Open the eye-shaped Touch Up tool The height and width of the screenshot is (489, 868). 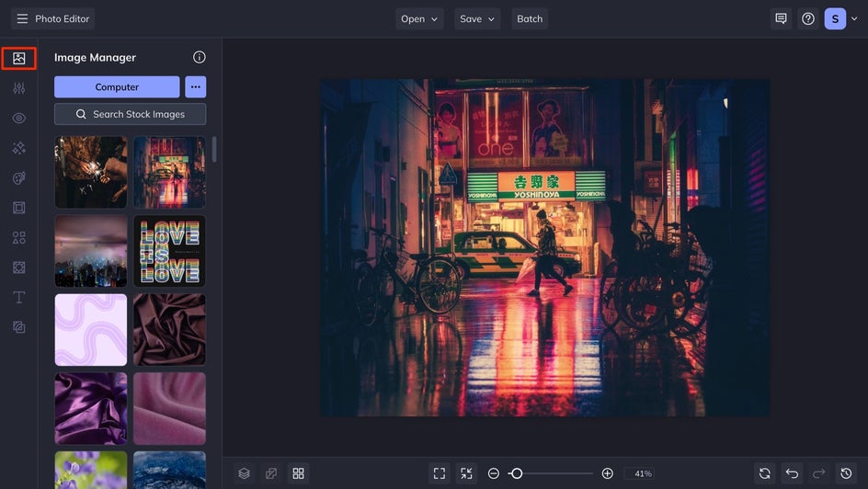18,118
